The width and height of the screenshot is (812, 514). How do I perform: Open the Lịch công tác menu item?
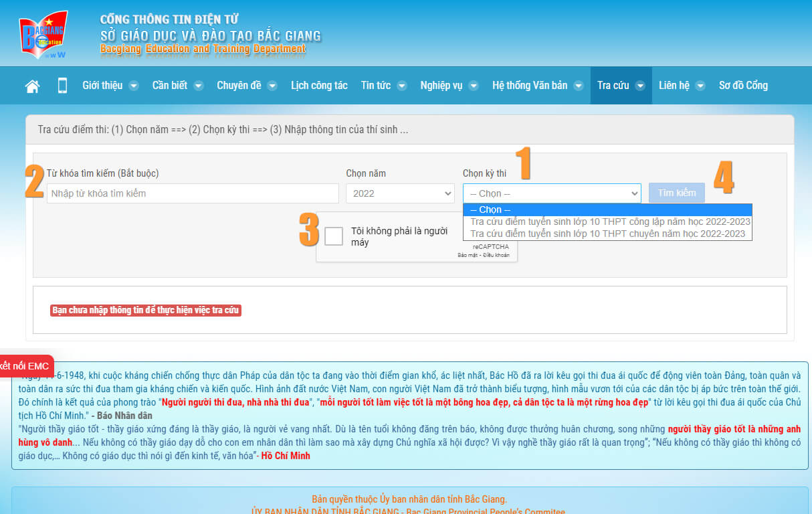pyautogui.click(x=319, y=86)
